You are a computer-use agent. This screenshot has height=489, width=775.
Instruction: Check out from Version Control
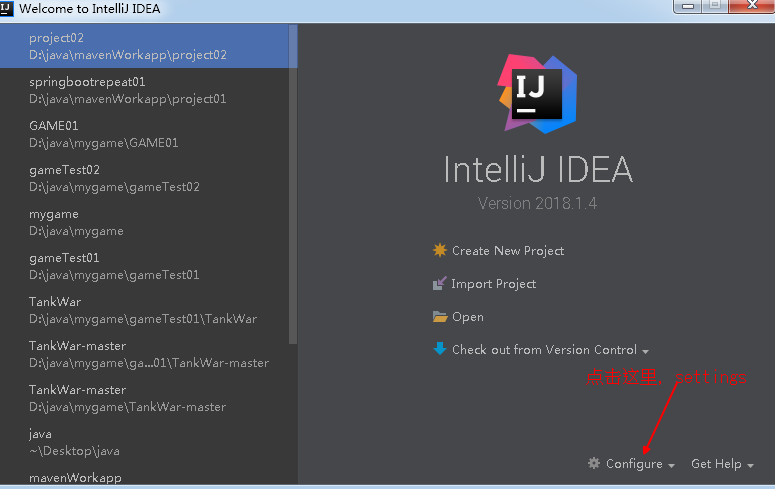pyautogui.click(x=544, y=350)
